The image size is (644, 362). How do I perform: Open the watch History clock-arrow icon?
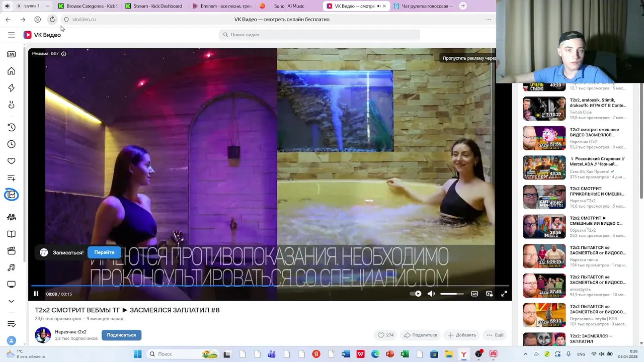coord(11,127)
